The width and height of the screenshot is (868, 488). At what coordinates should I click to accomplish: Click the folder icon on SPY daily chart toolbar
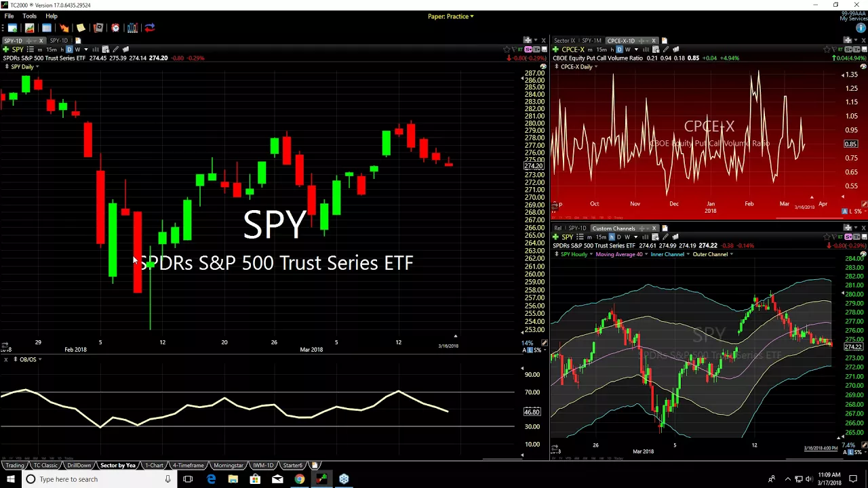pyautogui.click(x=126, y=49)
